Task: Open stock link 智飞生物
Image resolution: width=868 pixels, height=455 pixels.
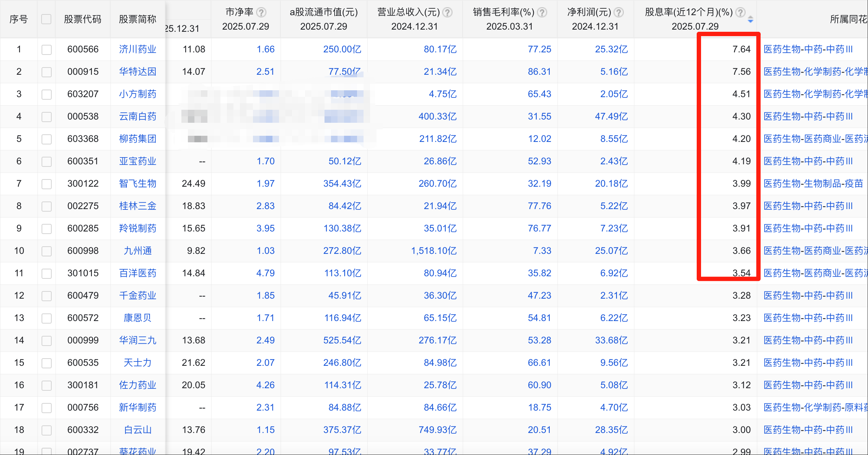Action: (138, 183)
